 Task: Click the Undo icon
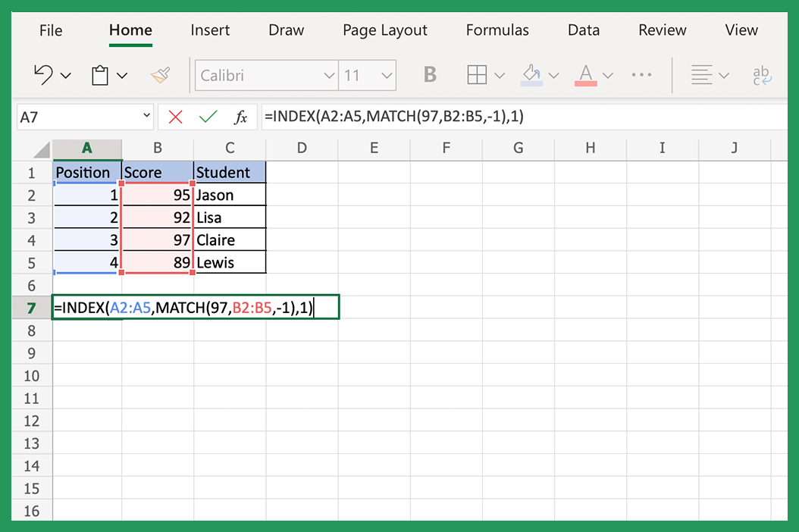(45, 74)
